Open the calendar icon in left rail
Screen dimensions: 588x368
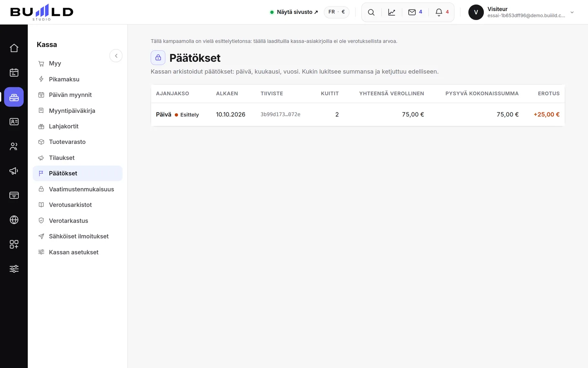[x=14, y=72]
